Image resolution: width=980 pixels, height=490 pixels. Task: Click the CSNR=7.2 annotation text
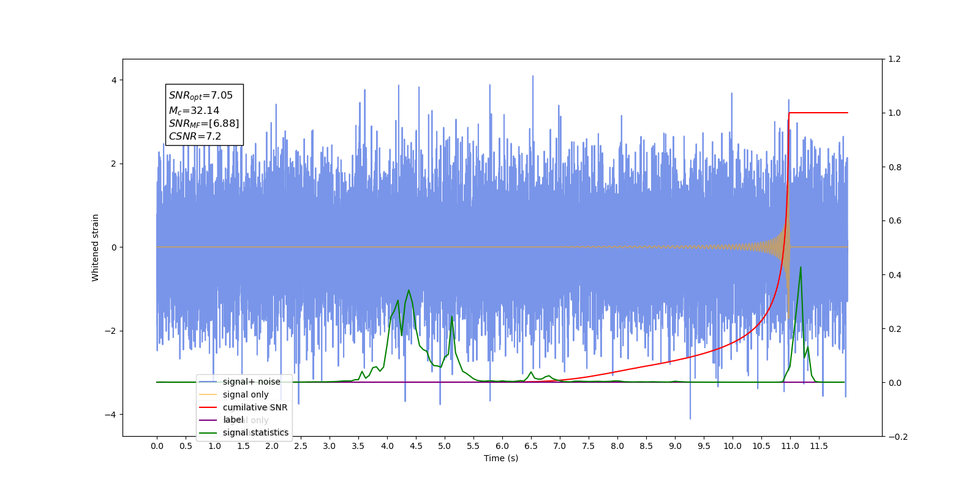(x=195, y=137)
